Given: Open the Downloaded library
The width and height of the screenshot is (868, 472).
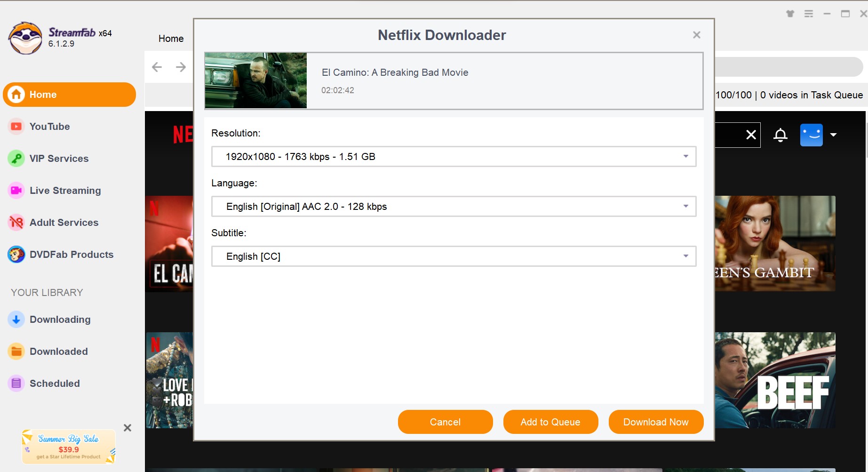Looking at the screenshot, I should pyautogui.click(x=58, y=352).
